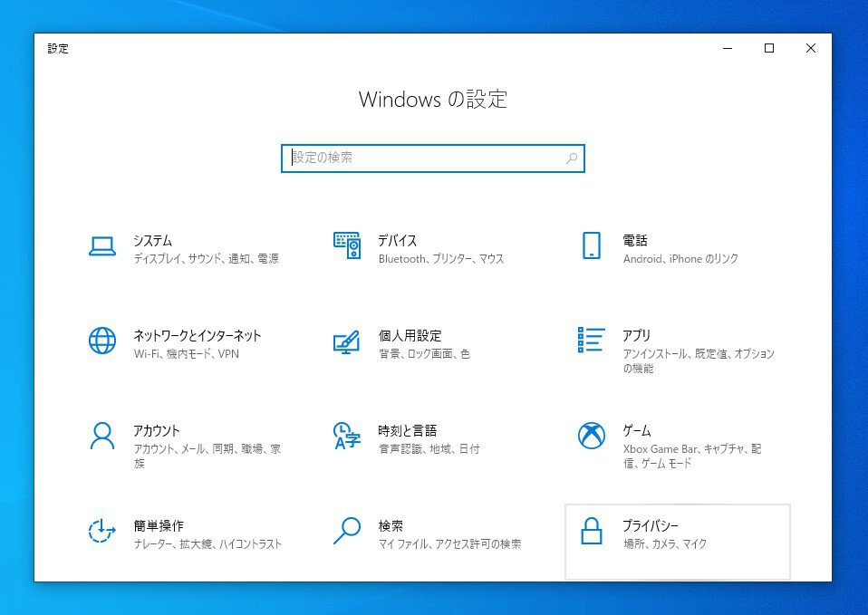Screen dimensions: 868x615
Task: Click the text Xbox Game Bar、キャプチャ、配信、ゲーム モード
Action: [692, 456]
